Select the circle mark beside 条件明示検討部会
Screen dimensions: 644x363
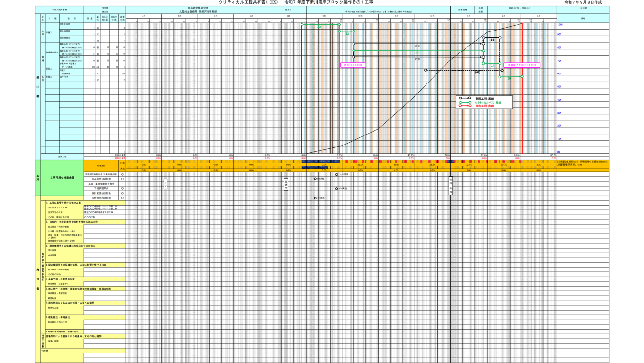(122, 198)
